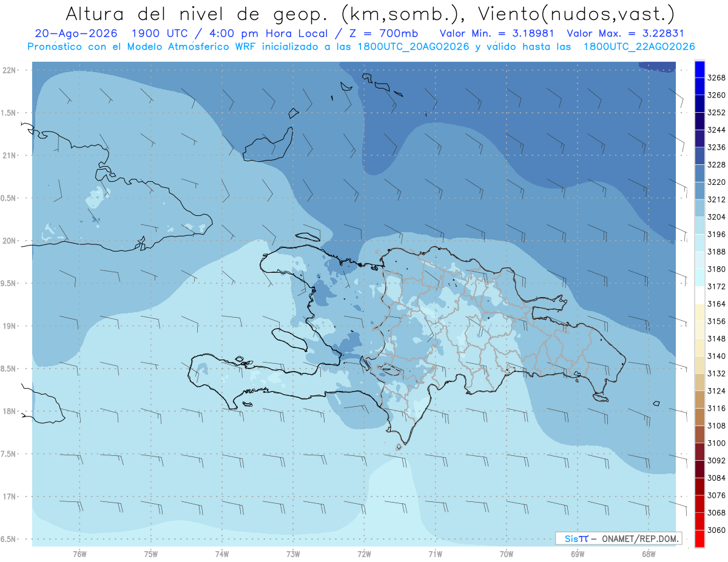Click the '1800UTC_22AGO2026' validity text

[639, 47]
